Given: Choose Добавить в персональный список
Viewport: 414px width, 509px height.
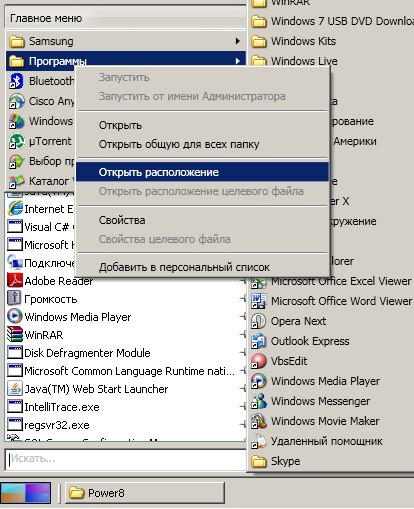Looking at the screenshot, I should (202, 267).
